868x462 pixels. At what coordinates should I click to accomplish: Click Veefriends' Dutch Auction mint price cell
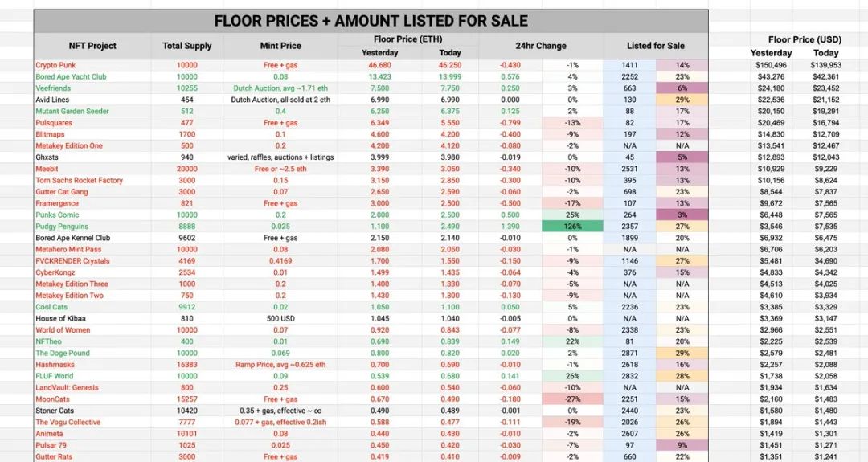tap(280, 88)
